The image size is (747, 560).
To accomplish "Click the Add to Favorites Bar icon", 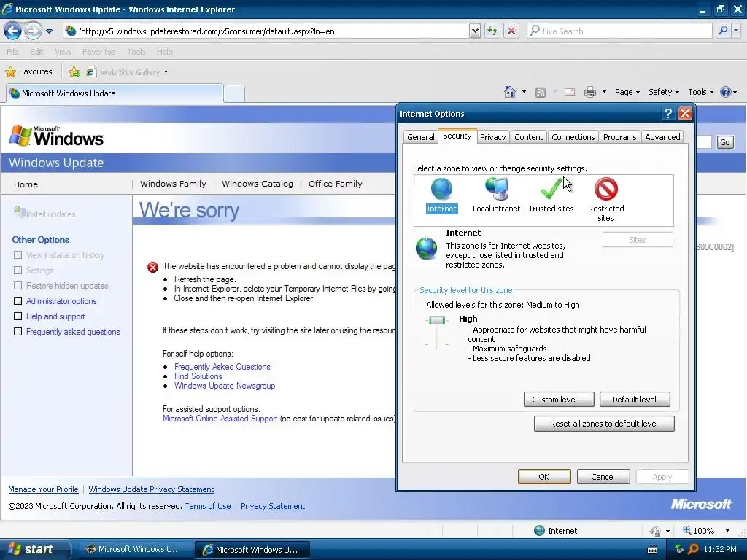I will (74, 72).
